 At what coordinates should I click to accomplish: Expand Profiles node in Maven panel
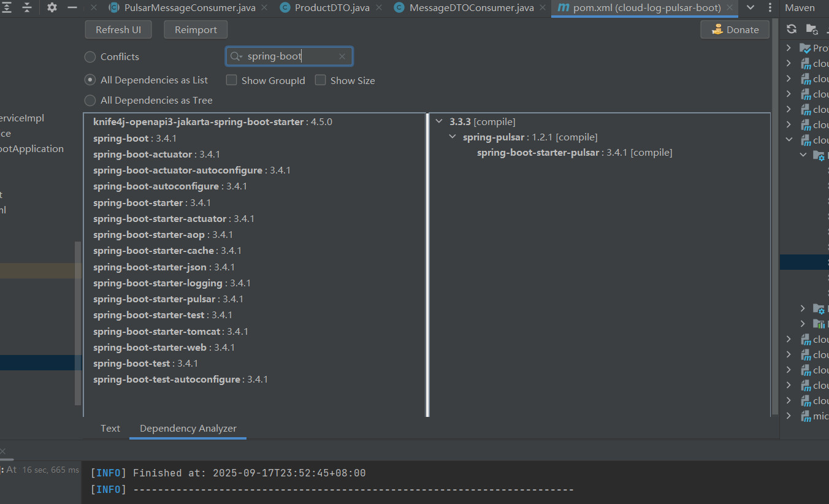tap(789, 48)
